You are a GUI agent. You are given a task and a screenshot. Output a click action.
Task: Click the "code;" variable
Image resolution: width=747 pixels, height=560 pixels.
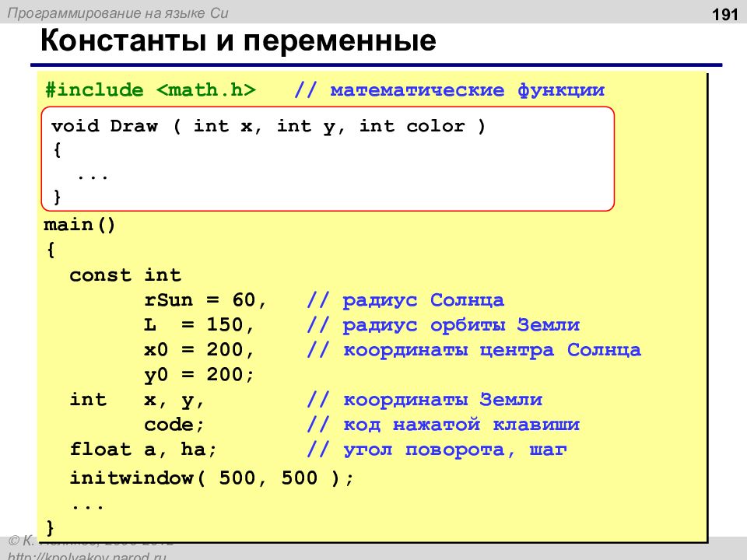pos(174,425)
